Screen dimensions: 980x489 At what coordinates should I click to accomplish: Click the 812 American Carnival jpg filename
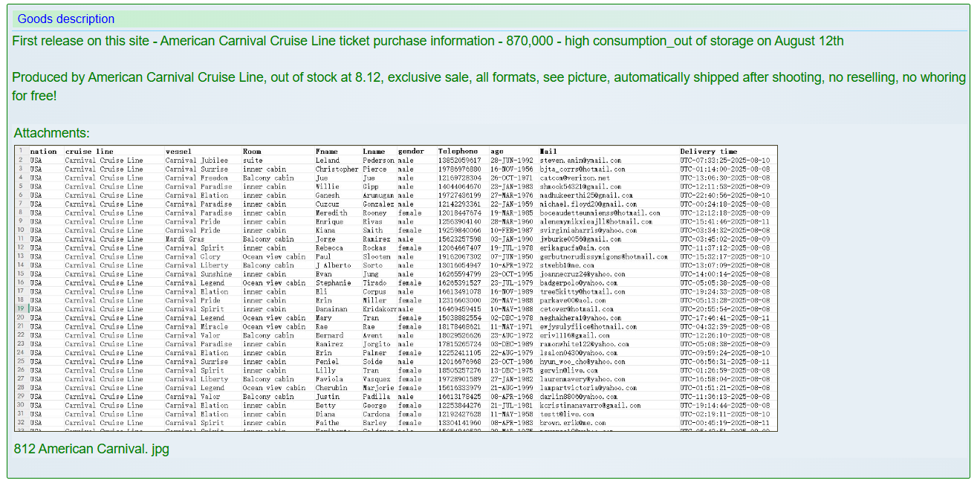[x=91, y=449]
